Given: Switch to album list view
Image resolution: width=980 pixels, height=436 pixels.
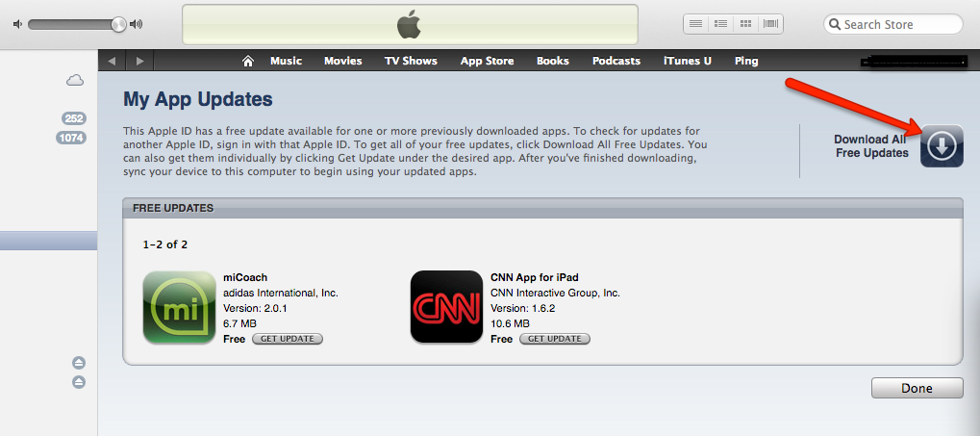Looking at the screenshot, I should [720, 24].
